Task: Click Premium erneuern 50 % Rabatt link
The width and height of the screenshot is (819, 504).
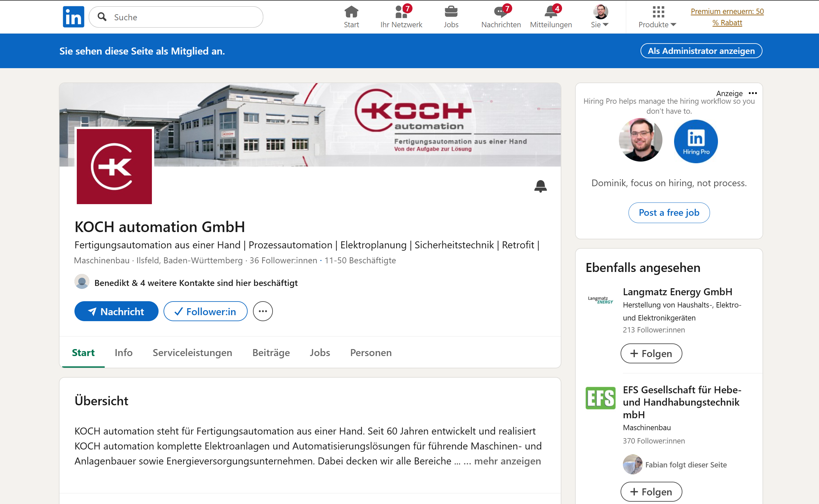Action: pos(727,17)
